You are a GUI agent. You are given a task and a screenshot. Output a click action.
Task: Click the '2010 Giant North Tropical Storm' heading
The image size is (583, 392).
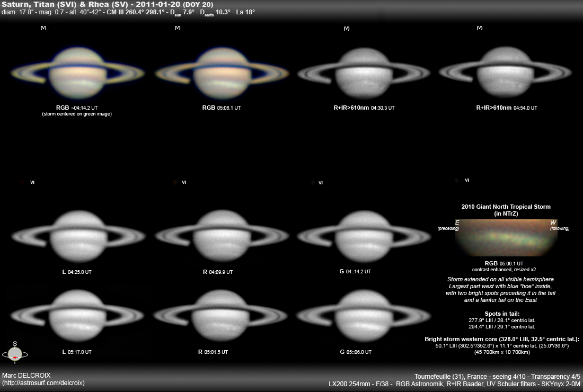(506, 207)
